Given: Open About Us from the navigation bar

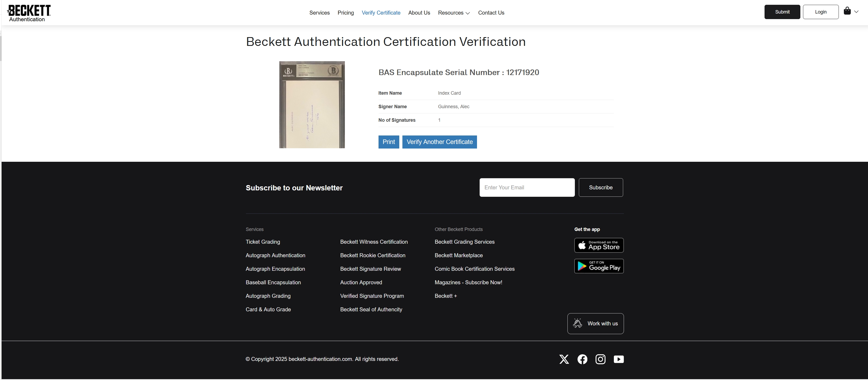Looking at the screenshot, I should click(419, 13).
